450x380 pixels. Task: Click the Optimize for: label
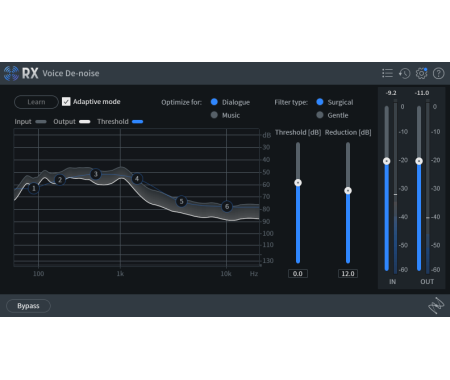182,102
